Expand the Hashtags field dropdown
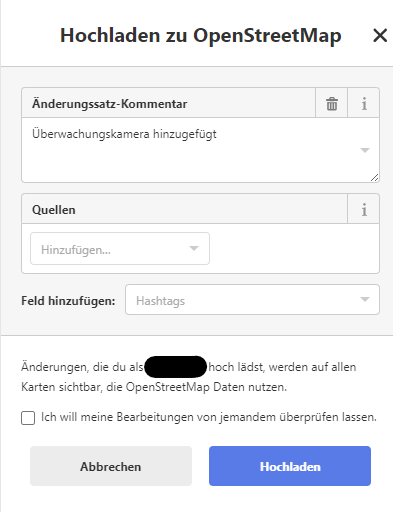The image size is (393, 512). (365, 299)
